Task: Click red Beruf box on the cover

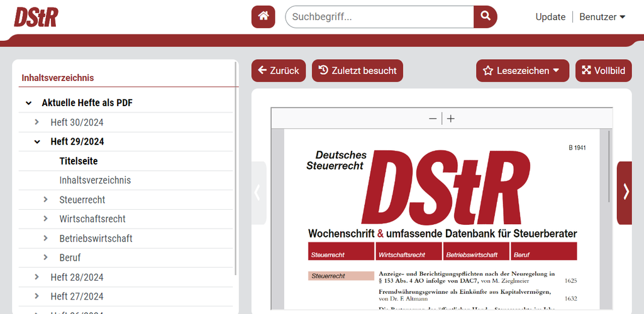Action: [544, 251]
